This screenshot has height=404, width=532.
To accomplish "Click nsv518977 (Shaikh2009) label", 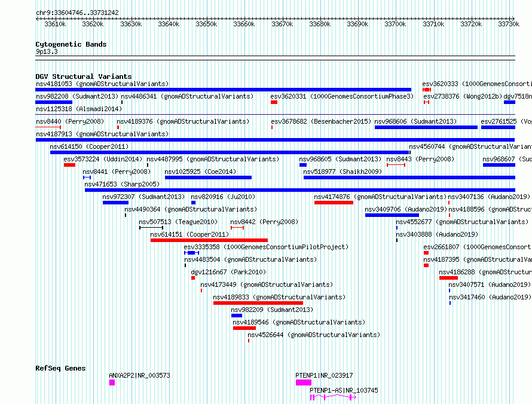I will coord(343,172).
